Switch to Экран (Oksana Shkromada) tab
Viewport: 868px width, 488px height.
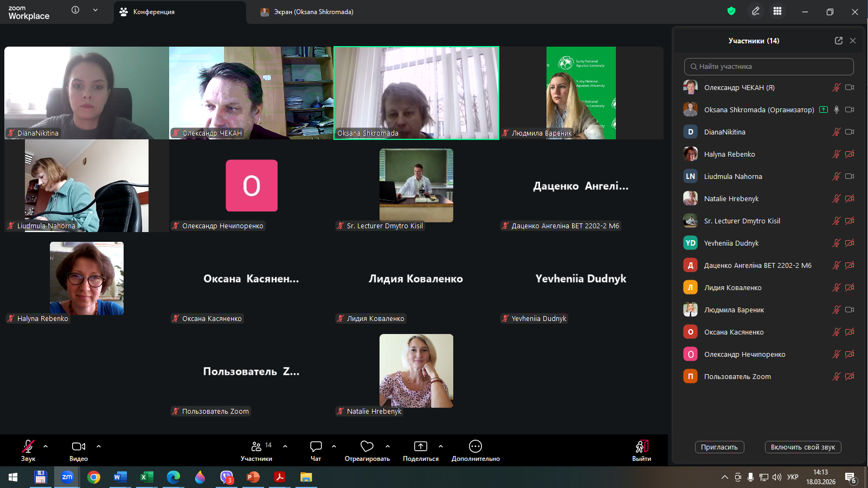[x=313, y=12]
